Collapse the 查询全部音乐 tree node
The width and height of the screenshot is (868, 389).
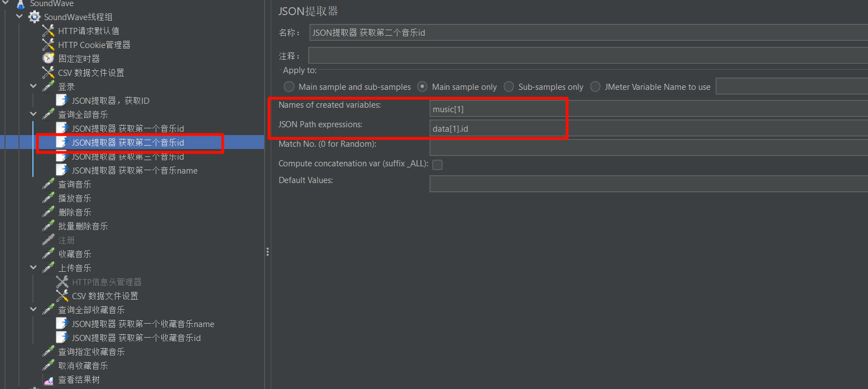click(34, 114)
